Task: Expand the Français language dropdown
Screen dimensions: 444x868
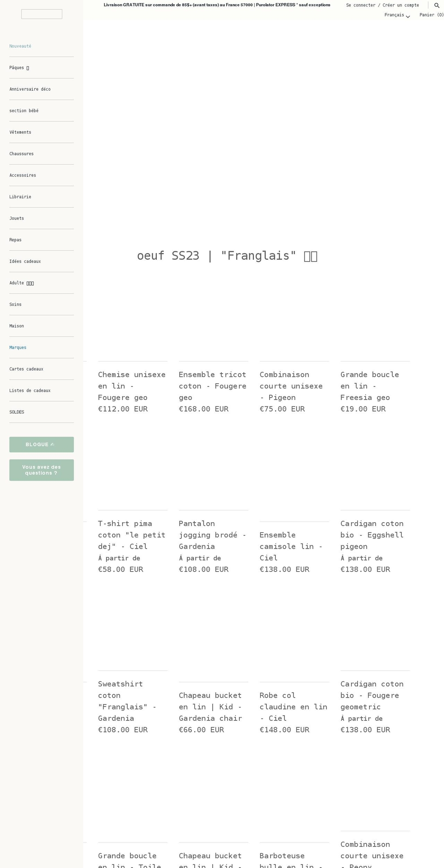Action: pos(397,15)
